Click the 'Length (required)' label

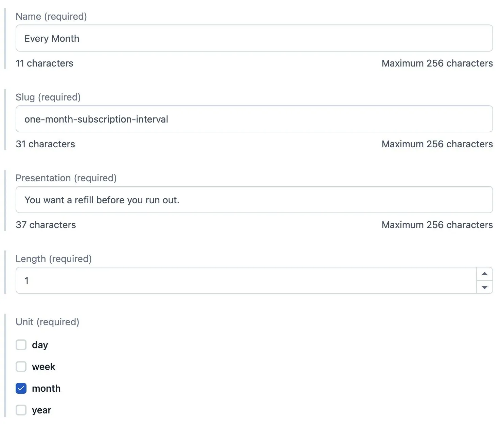tap(54, 259)
